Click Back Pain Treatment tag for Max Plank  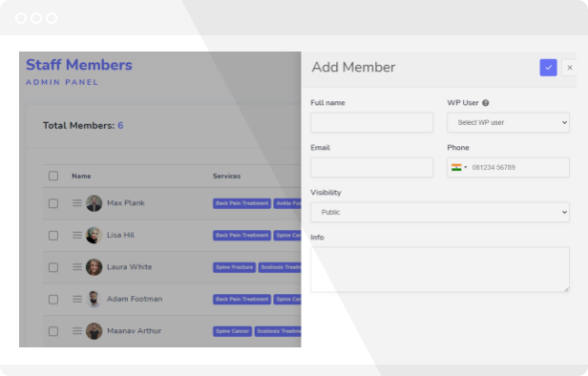point(241,203)
